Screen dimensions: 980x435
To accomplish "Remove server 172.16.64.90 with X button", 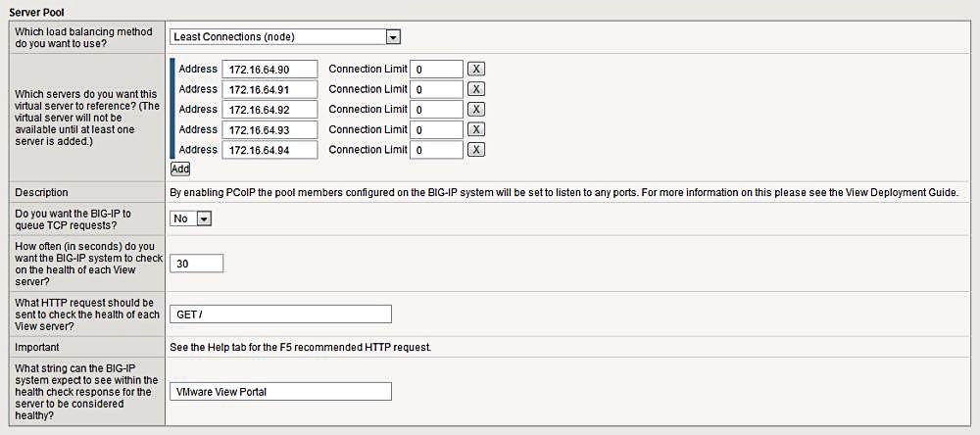I will pos(476,70).
